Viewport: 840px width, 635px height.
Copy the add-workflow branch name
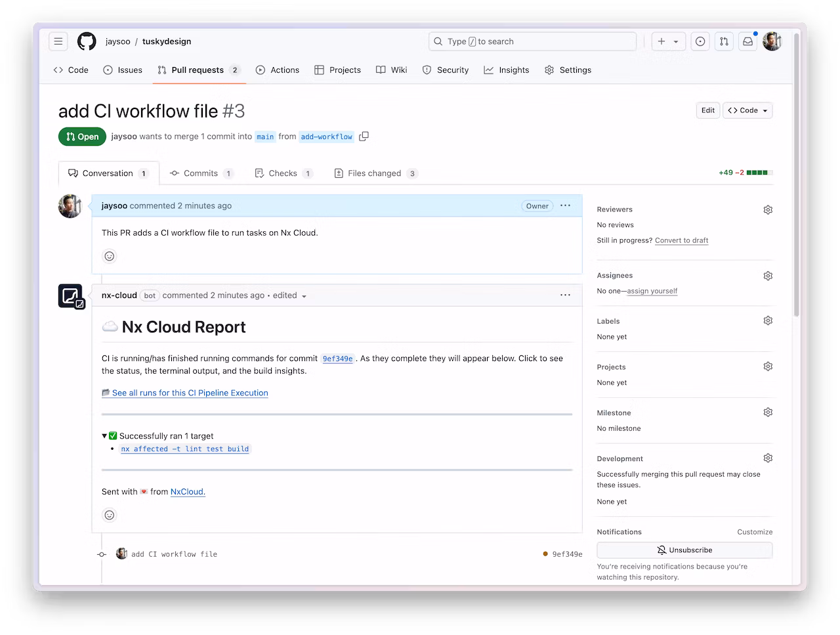coord(364,136)
